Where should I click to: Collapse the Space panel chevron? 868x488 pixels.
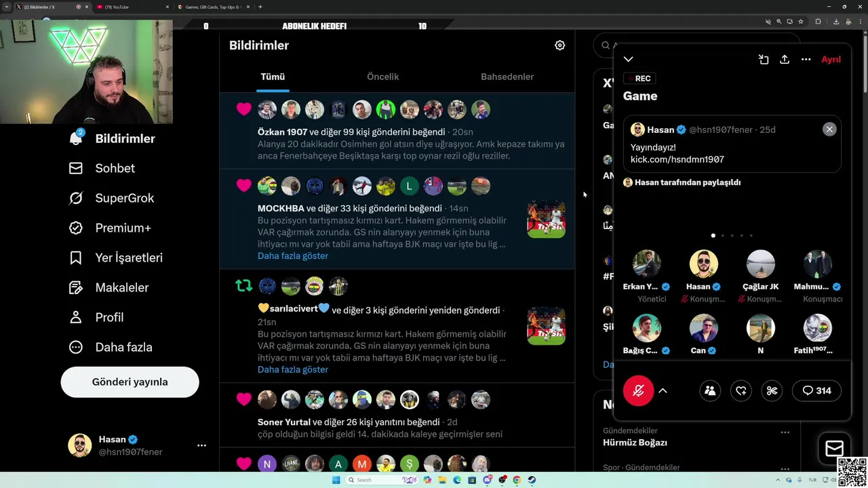pyautogui.click(x=629, y=60)
